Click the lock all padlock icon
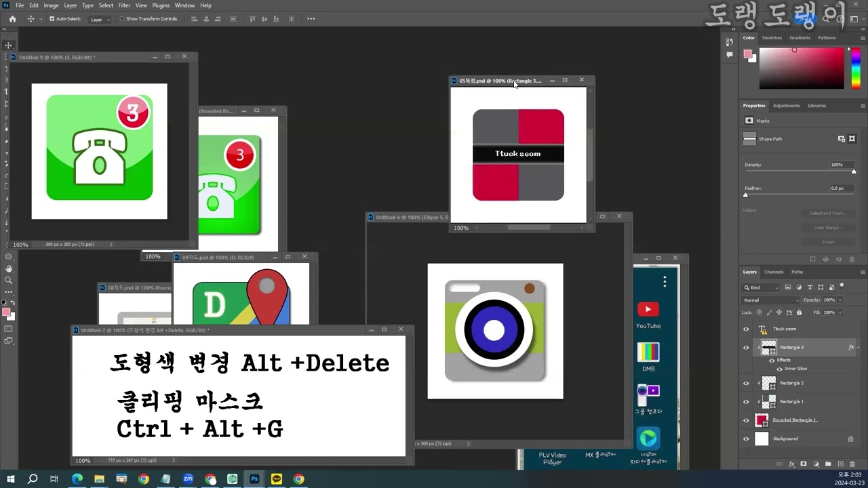 (x=799, y=312)
